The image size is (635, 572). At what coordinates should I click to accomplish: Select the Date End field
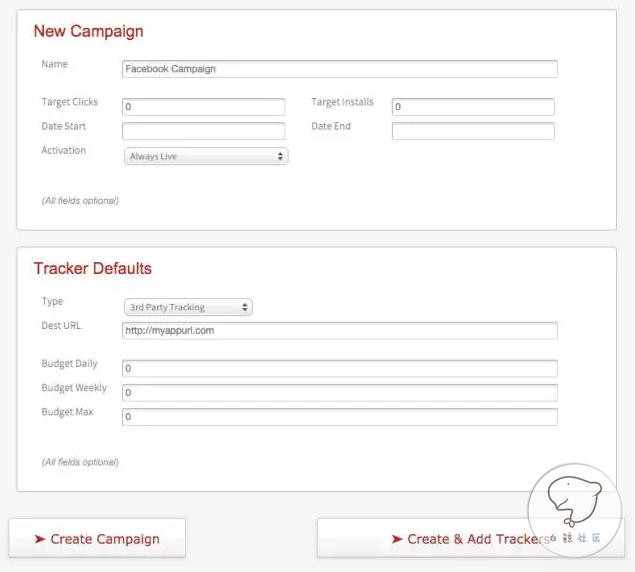pyautogui.click(x=473, y=131)
